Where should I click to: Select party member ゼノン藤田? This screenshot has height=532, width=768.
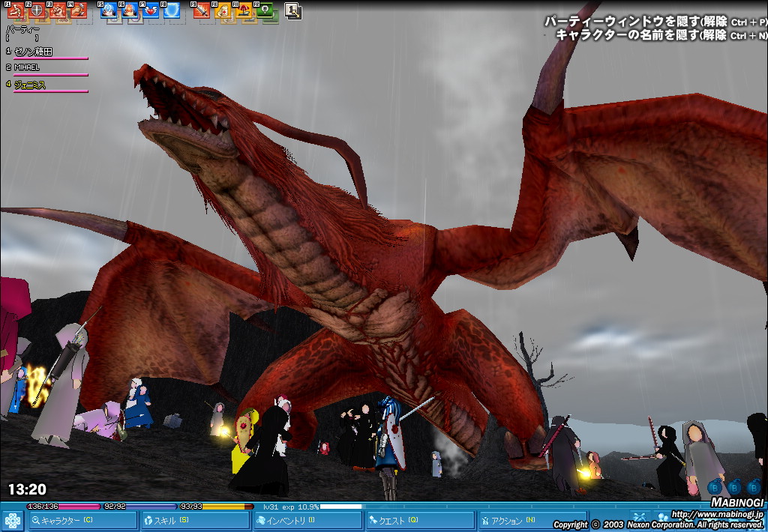click(33, 52)
